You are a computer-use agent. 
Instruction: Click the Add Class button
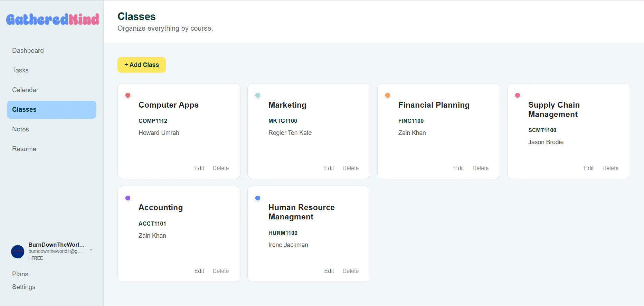tap(142, 65)
